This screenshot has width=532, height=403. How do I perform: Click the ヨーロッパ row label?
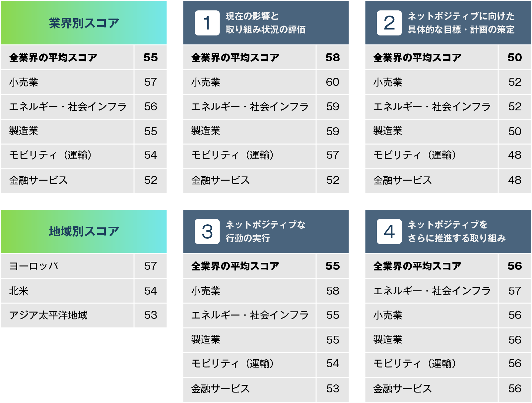point(34,266)
